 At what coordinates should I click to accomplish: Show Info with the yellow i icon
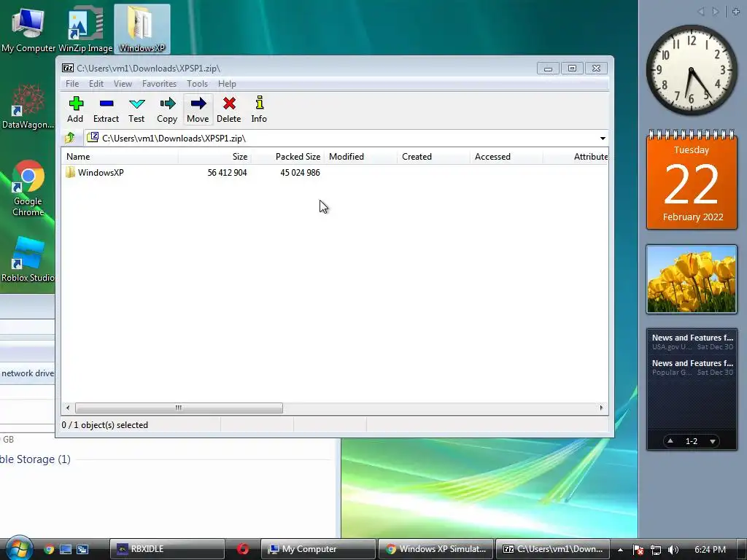click(259, 109)
